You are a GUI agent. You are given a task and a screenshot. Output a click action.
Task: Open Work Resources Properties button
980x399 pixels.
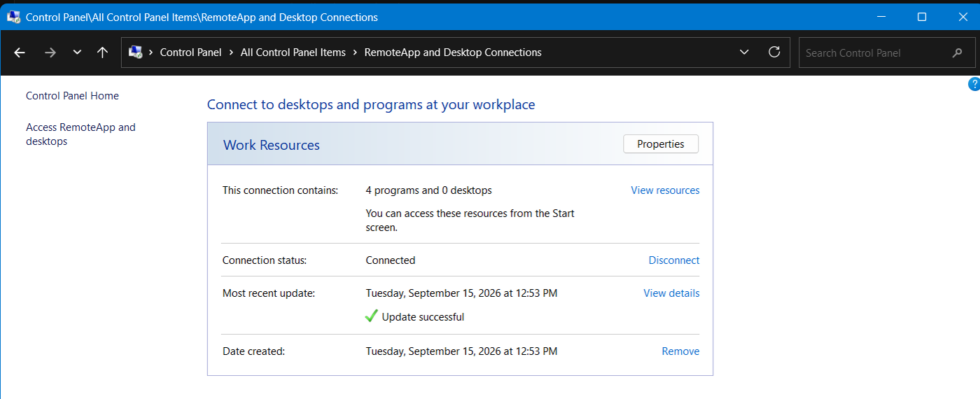coord(661,144)
